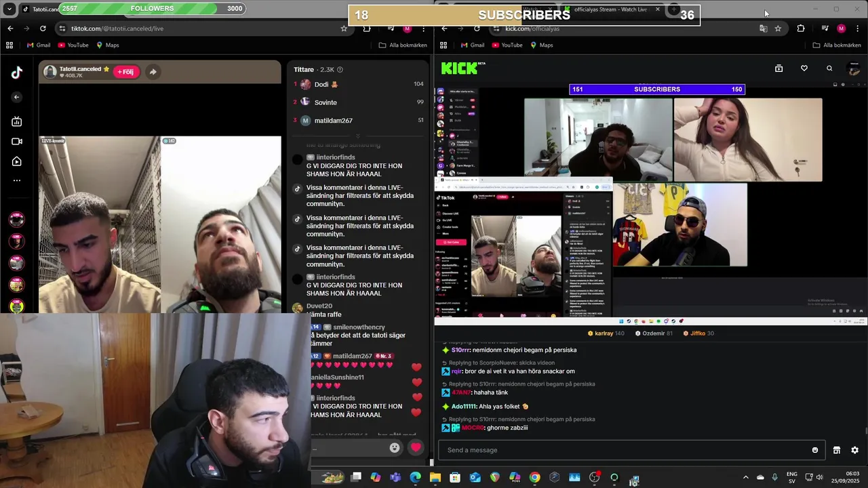Open Alla bokmärken folder in TikTok window
This screenshot has height=488, width=868.
tap(403, 45)
